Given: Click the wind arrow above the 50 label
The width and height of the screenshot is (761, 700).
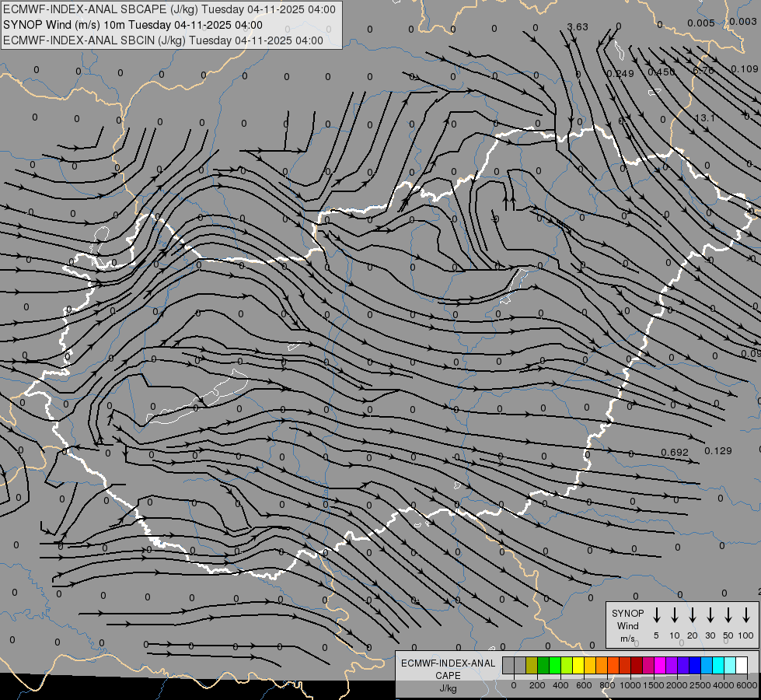Looking at the screenshot, I should 728,615.
